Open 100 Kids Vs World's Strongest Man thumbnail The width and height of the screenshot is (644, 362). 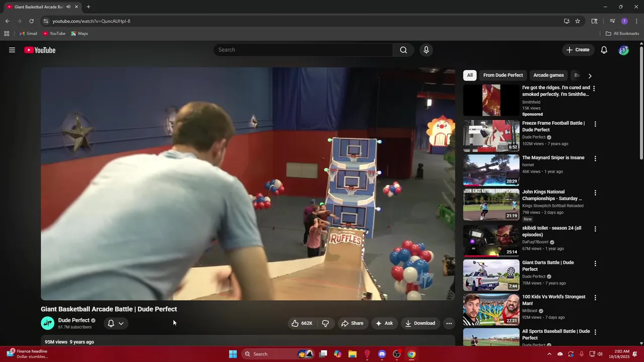491,309
